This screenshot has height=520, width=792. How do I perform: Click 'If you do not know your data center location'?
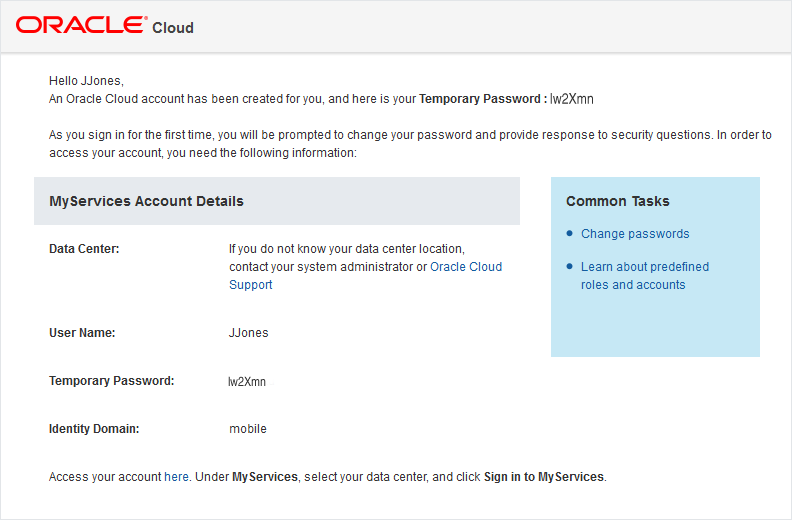346,249
